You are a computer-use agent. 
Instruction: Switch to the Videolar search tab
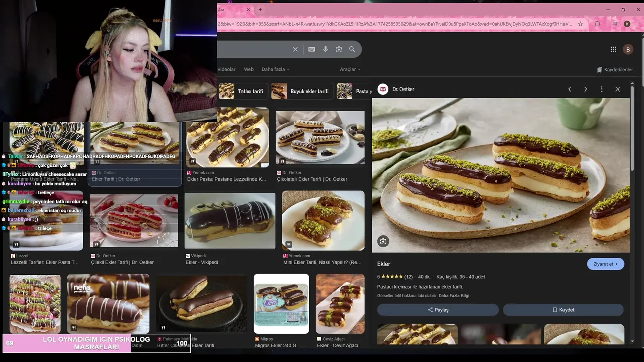(x=226, y=69)
